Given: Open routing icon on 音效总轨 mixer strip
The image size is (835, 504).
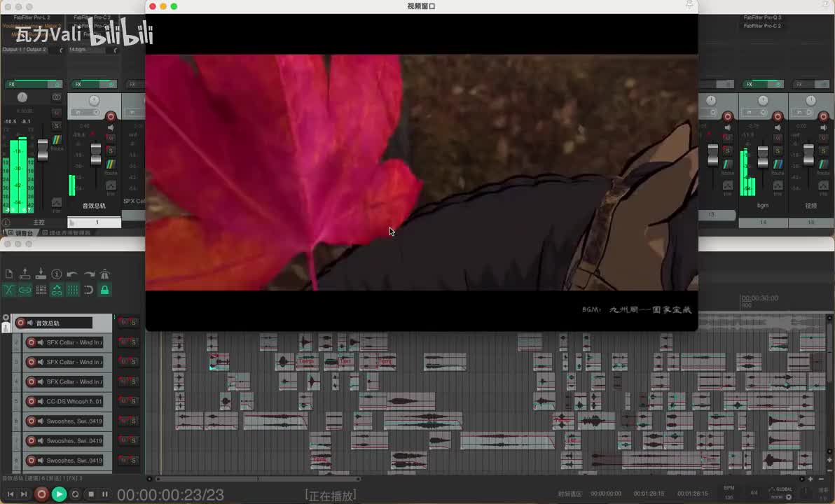Looking at the screenshot, I should [x=111, y=165].
